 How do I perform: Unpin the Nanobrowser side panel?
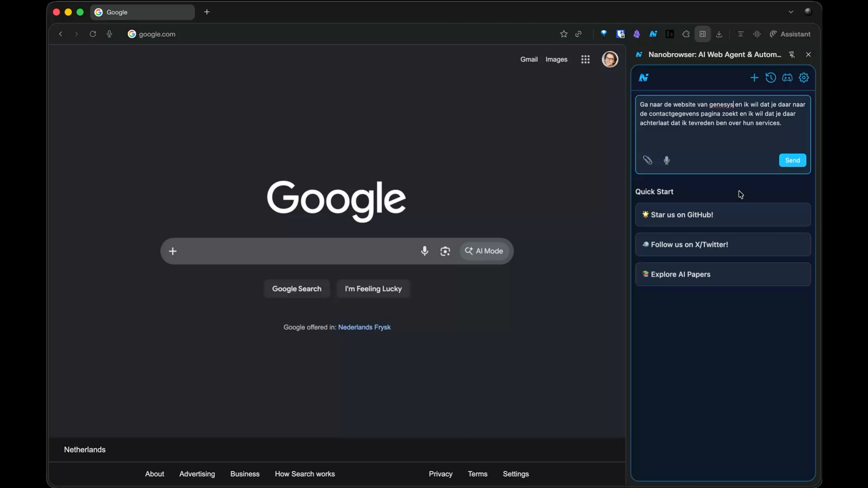[792, 55]
